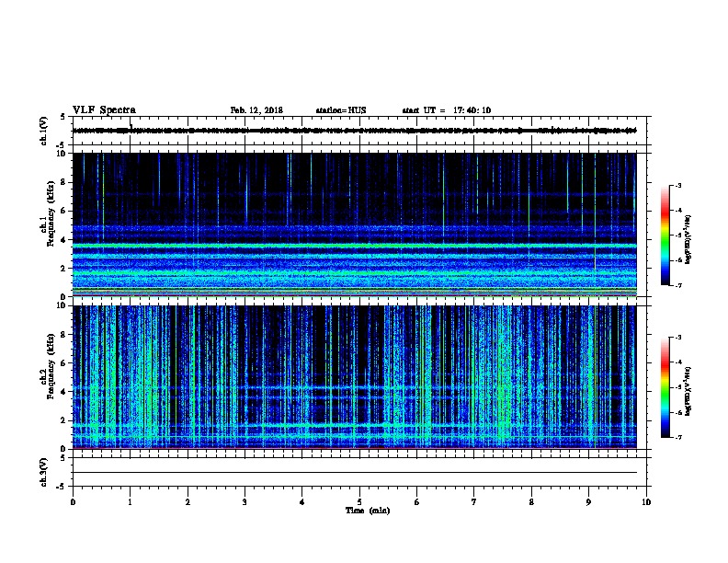Click the ch.1(V) waveform axis label
The image size is (728, 563).
[44, 131]
